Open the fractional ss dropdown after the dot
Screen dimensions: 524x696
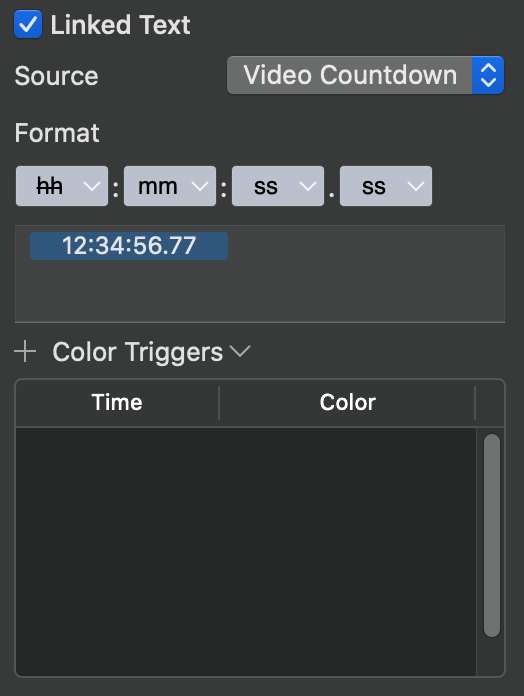pyautogui.click(x=386, y=186)
